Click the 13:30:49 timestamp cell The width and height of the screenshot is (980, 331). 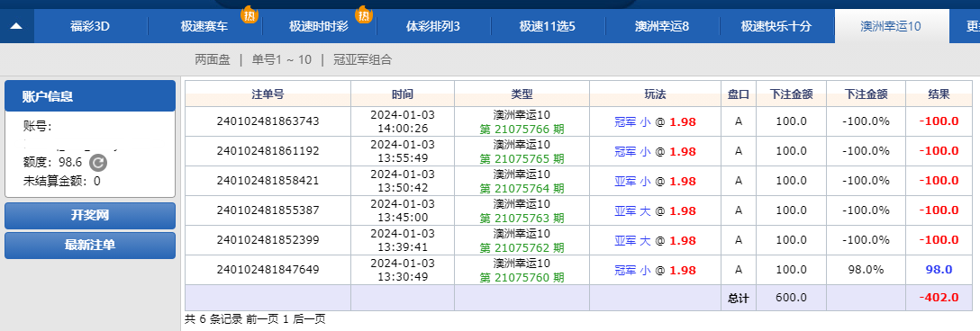coord(403,270)
